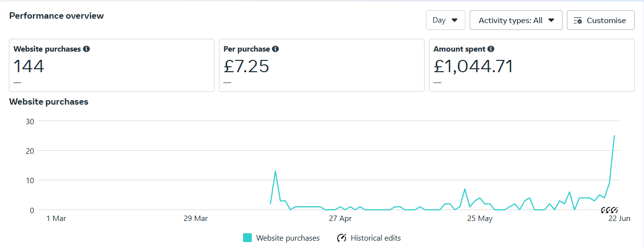Click the 30 y-axis label

tap(30, 121)
